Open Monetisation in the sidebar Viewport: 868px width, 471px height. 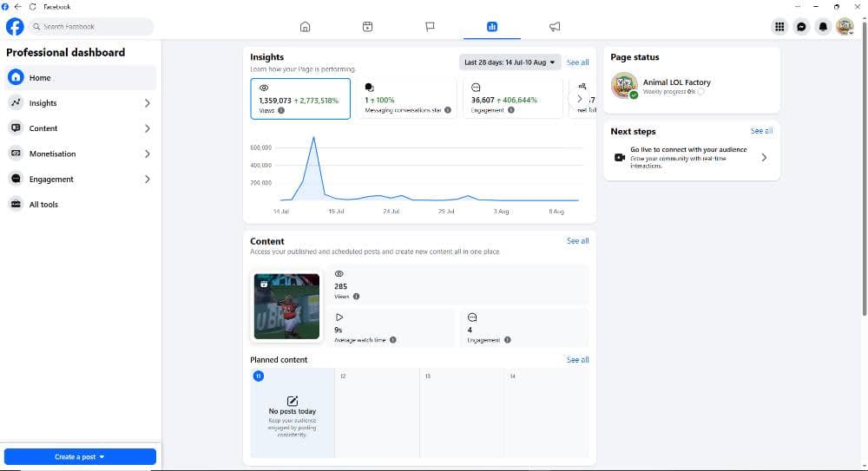pyautogui.click(x=81, y=154)
